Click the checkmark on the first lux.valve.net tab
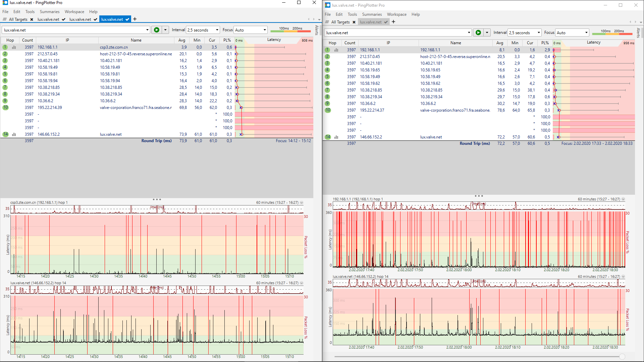The width and height of the screenshot is (644, 362). click(x=63, y=19)
